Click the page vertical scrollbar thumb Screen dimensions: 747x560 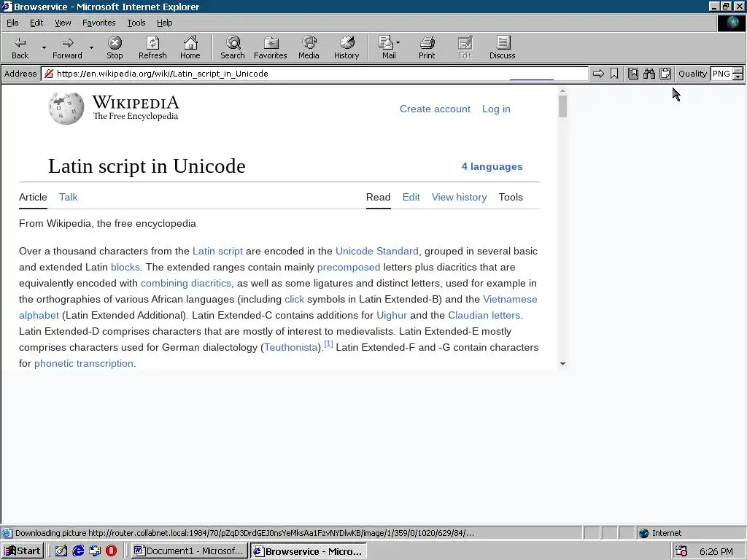click(562, 106)
